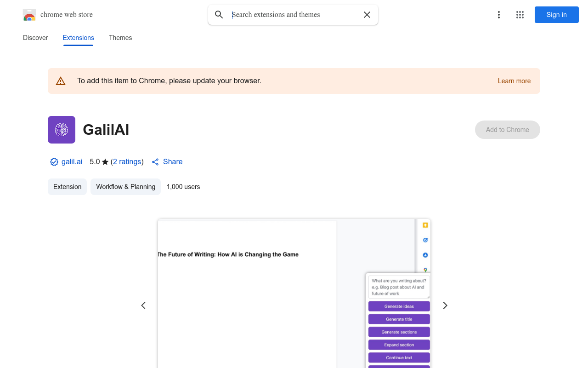The height and width of the screenshot is (368, 588).
Task: Click the verified publisher badge beside galil.ai
Action: tap(54, 162)
